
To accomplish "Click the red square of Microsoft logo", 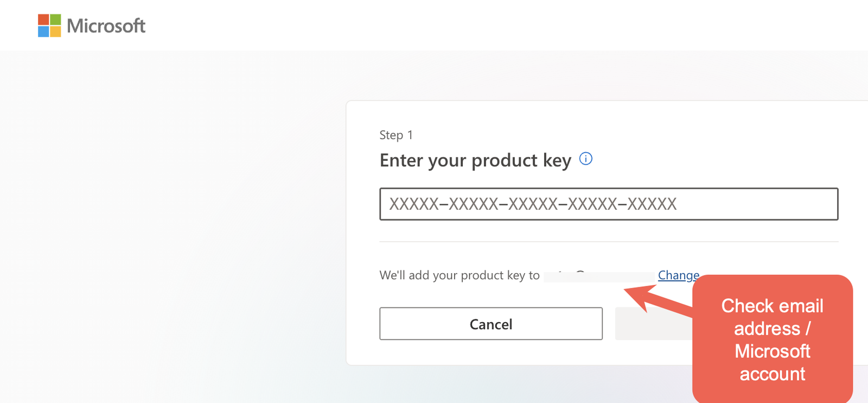I will coord(43,20).
